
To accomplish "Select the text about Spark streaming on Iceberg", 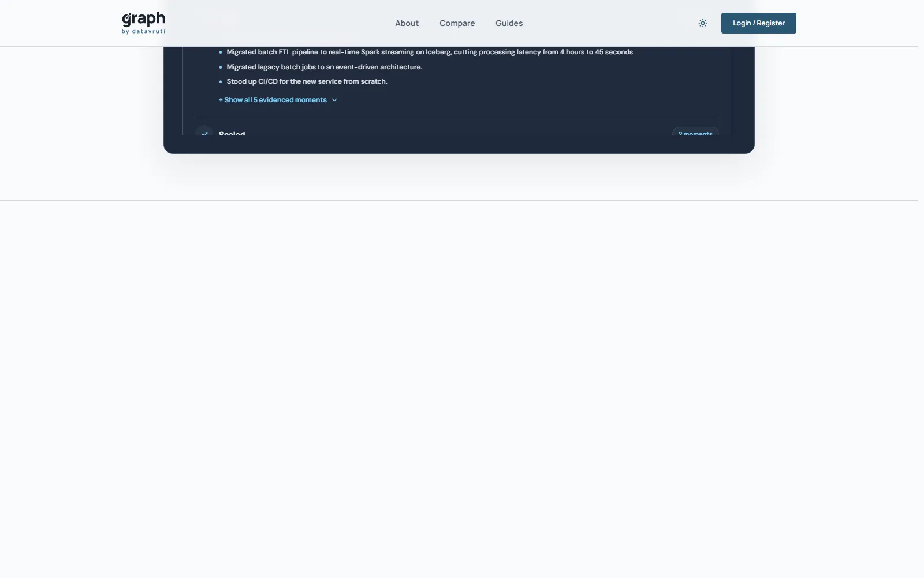I will pyautogui.click(x=430, y=52).
